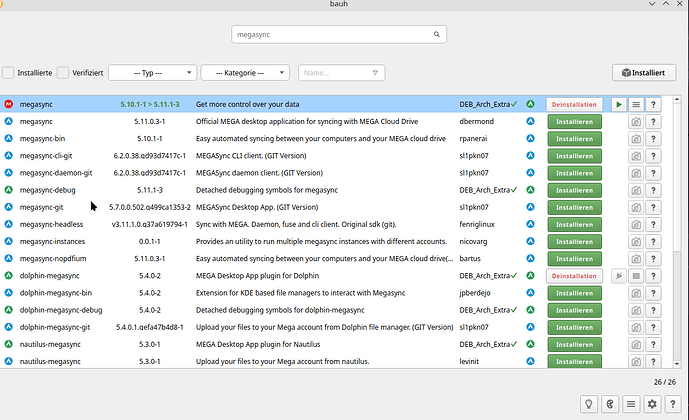Toggle the Installierte checkbox
689x420 pixels.
coord(8,72)
